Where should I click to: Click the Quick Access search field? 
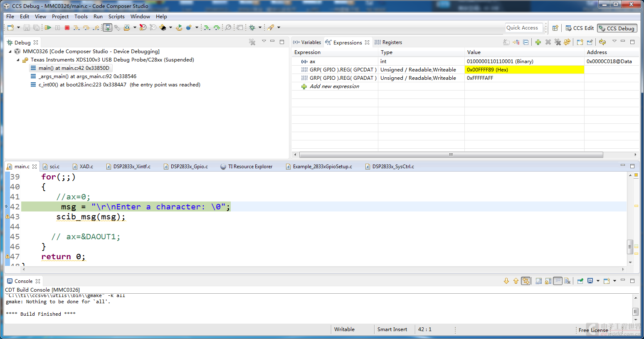tap(524, 28)
